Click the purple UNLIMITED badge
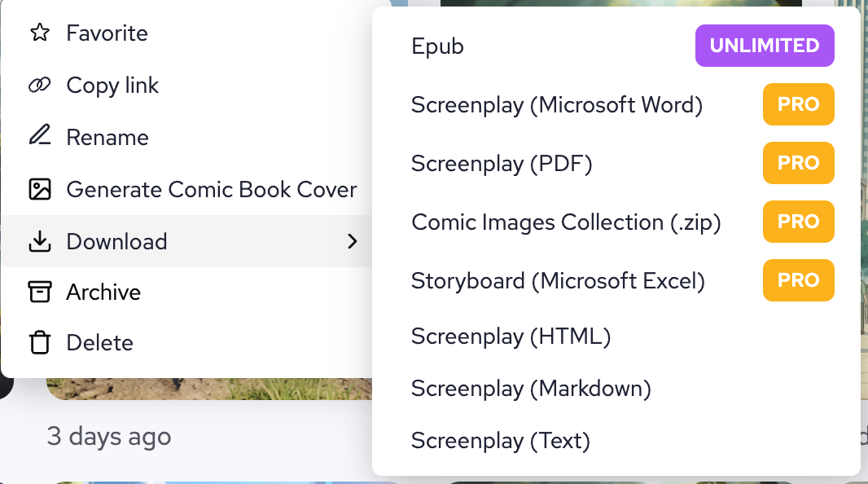 click(764, 46)
